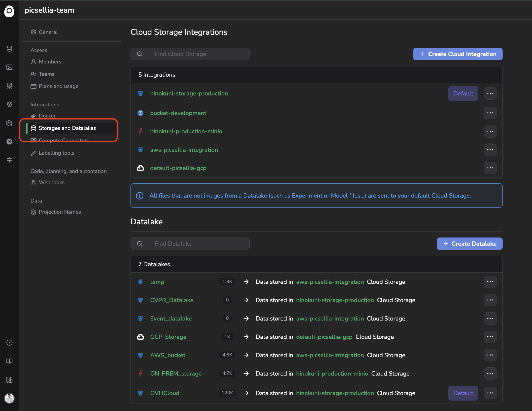Click the search icon in Find Cloud Storage
This screenshot has width=532, height=411.
[140, 54]
